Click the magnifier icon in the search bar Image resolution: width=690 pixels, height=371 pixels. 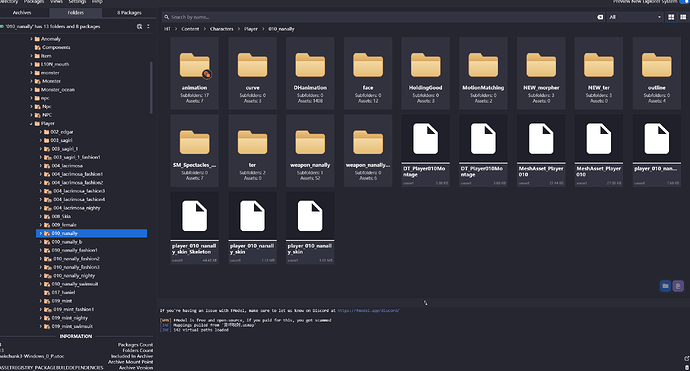tap(167, 17)
